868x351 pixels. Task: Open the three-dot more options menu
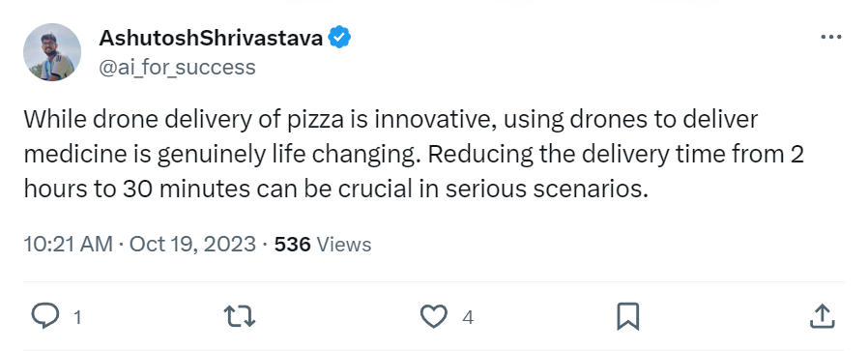pyautogui.click(x=830, y=38)
